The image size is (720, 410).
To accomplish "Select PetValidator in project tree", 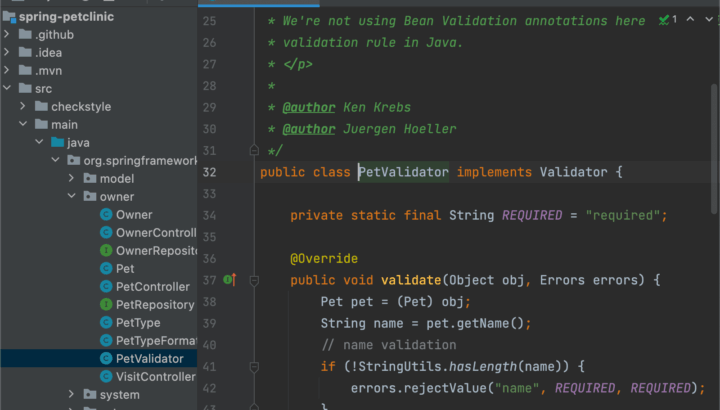I will point(149,358).
